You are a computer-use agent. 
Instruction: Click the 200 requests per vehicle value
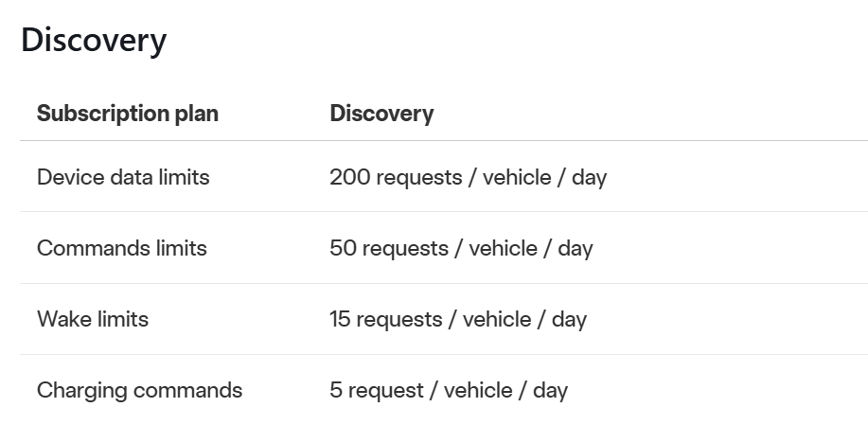[x=469, y=177]
